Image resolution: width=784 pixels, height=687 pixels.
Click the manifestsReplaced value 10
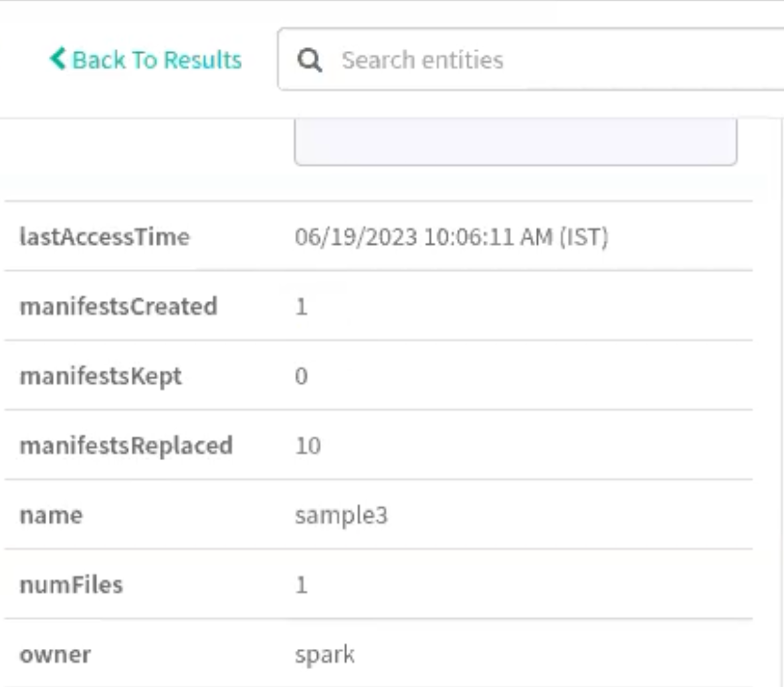tap(308, 446)
